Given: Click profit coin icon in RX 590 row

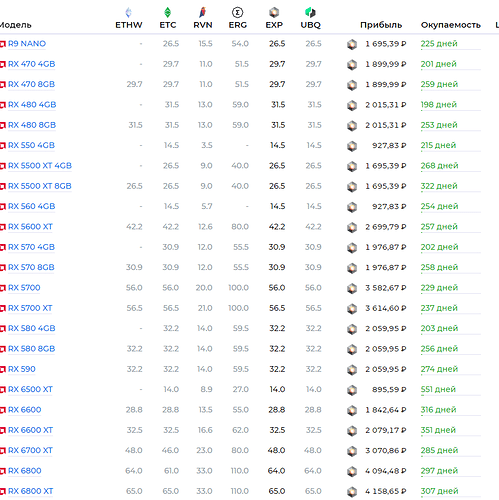Looking at the screenshot, I should (x=352, y=370).
